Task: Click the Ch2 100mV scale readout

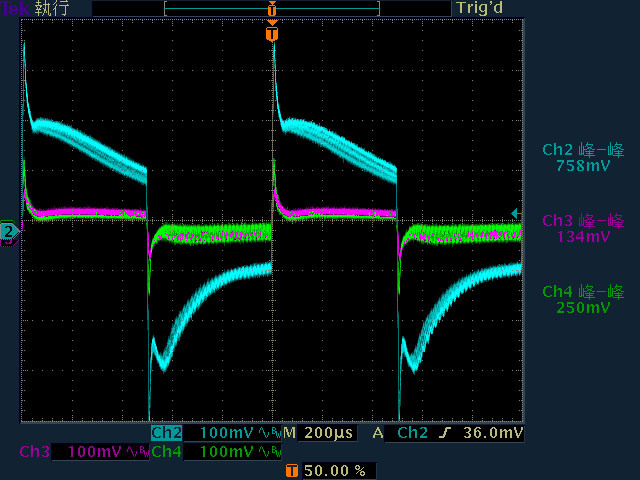Action: click(227, 433)
